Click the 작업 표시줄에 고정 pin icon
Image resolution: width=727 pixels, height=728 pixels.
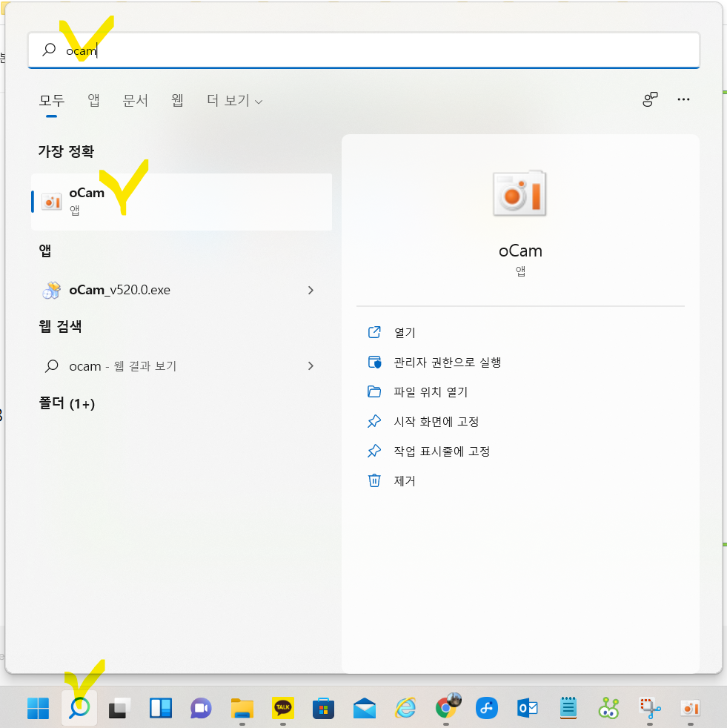point(374,451)
